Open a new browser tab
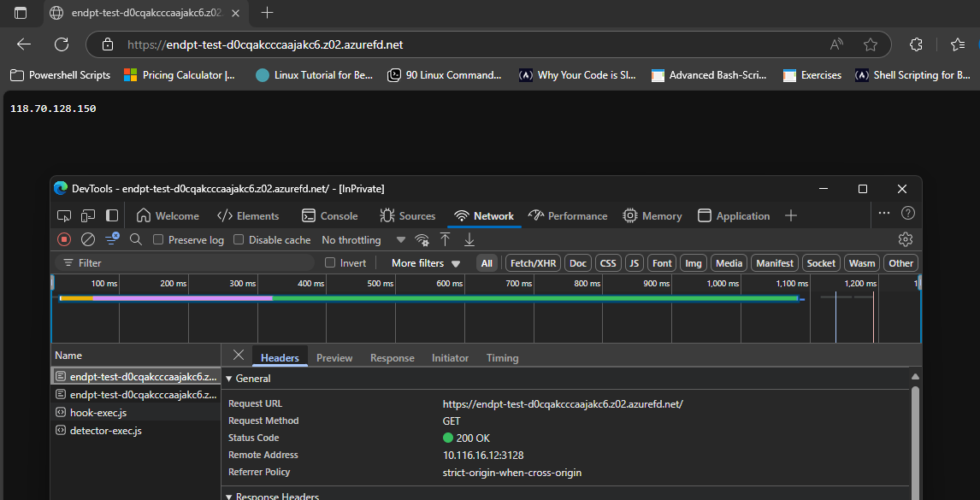980x500 pixels. (267, 13)
